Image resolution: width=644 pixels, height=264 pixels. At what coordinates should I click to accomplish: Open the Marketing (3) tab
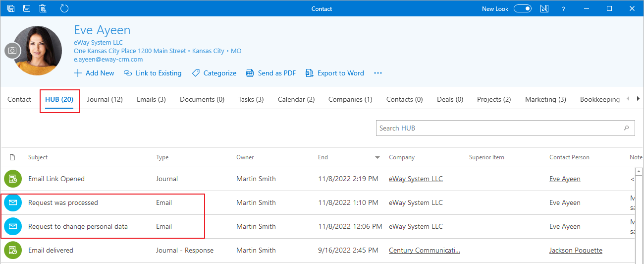[545, 99]
